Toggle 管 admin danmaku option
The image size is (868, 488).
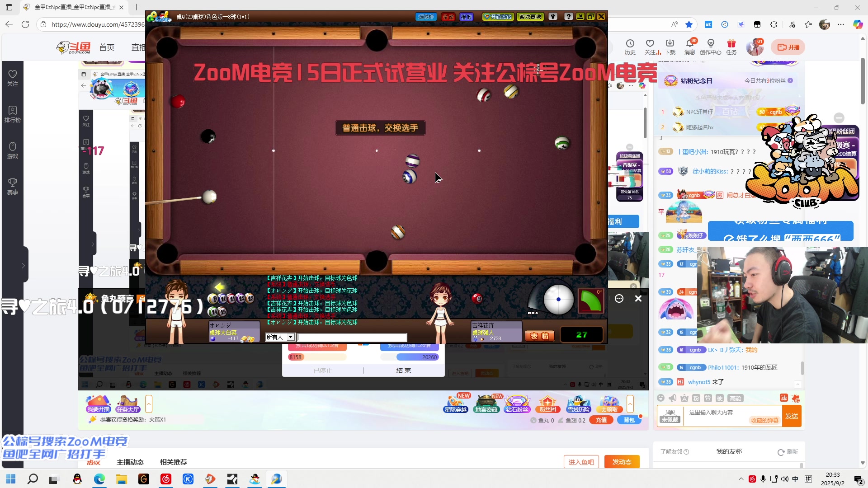point(708,398)
